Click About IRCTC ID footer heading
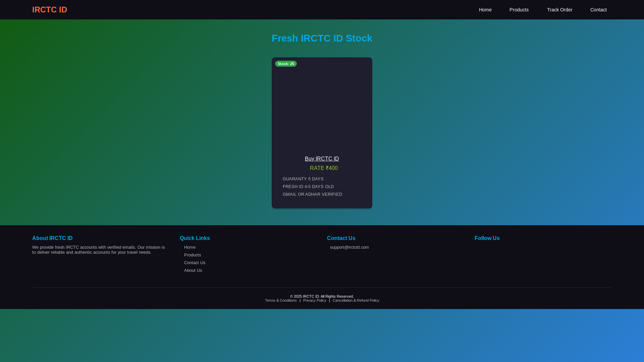The height and width of the screenshot is (362, 644). tap(52, 238)
